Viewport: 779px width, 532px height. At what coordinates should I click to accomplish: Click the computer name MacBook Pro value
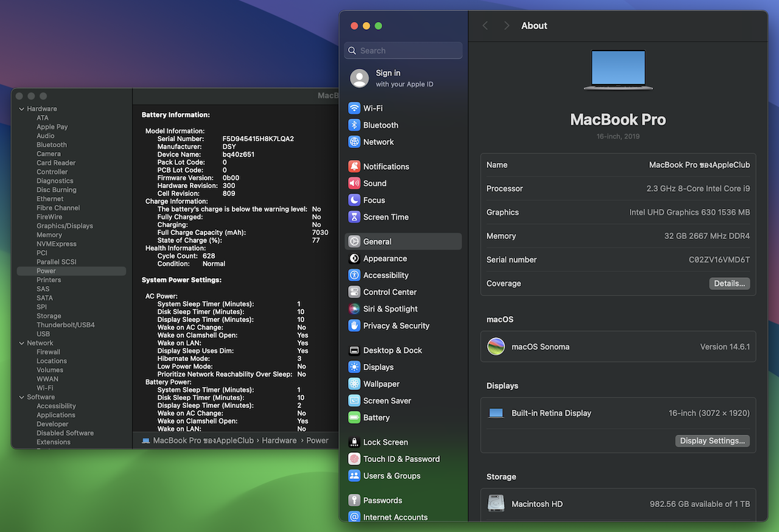(699, 165)
